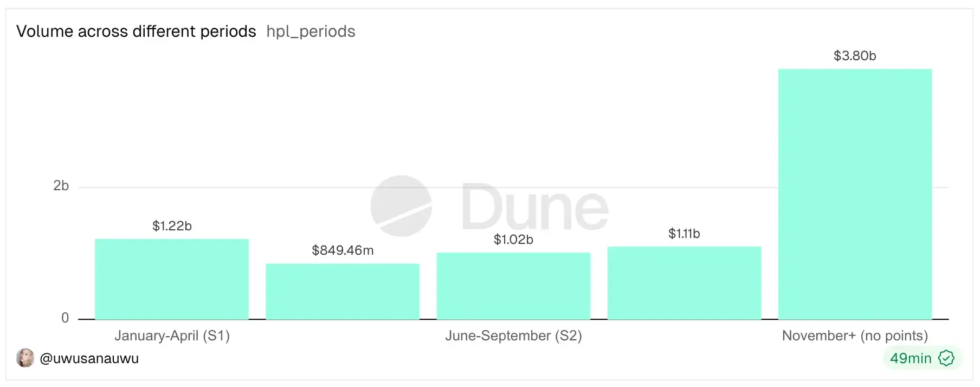Click the $3.80b value label
Image resolution: width=980 pixels, height=387 pixels.
[855, 56]
